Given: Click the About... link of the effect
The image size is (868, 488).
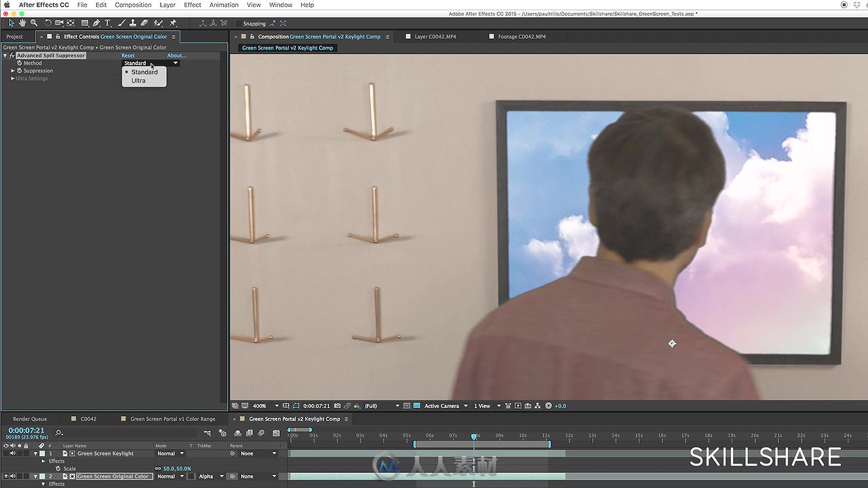Looking at the screenshot, I should pos(176,56).
